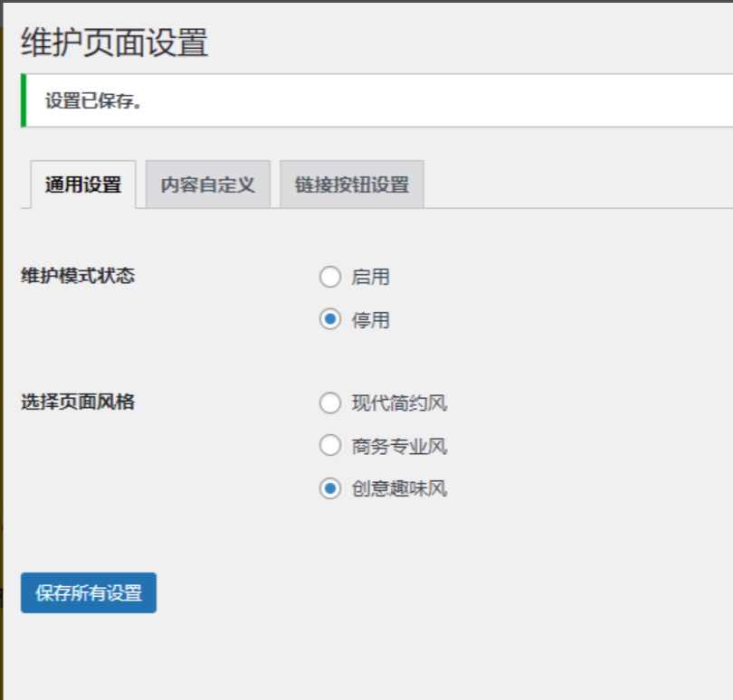Click the 维护页面设置 heading
733x700 pixels.
click(115, 43)
